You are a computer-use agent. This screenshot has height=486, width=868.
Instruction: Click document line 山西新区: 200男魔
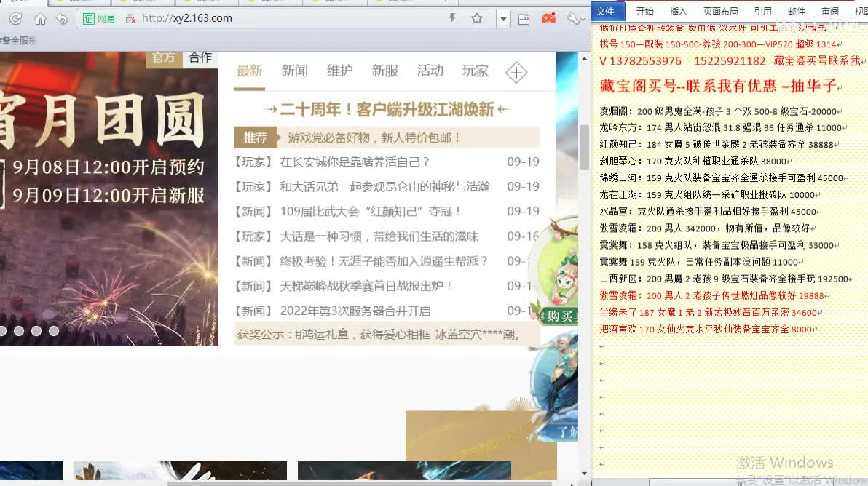725,279
